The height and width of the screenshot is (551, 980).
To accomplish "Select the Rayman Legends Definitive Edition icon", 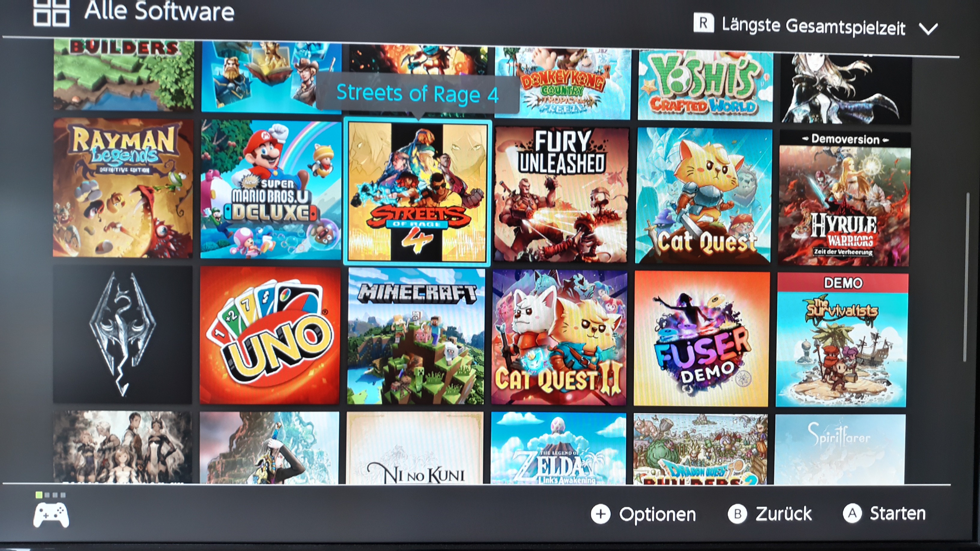I will [123, 188].
